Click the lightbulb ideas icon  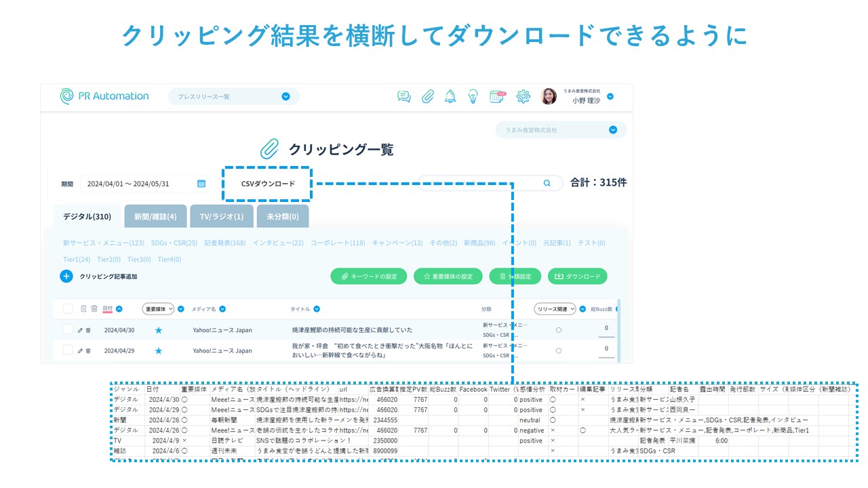(473, 96)
